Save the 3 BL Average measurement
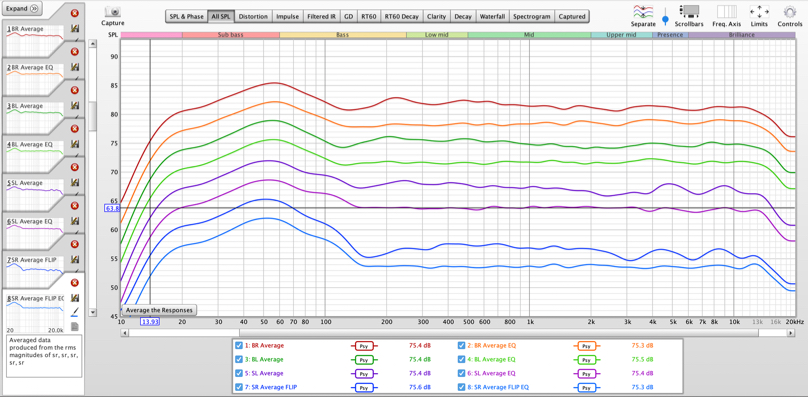This screenshot has height=397, width=808. point(75,106)
